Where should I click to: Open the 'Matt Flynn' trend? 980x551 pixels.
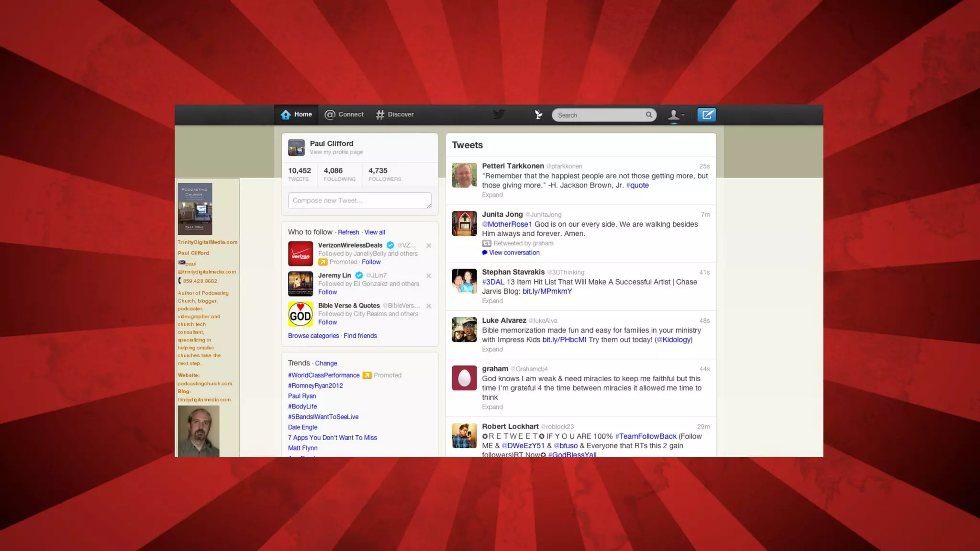(x=302, y=448)
